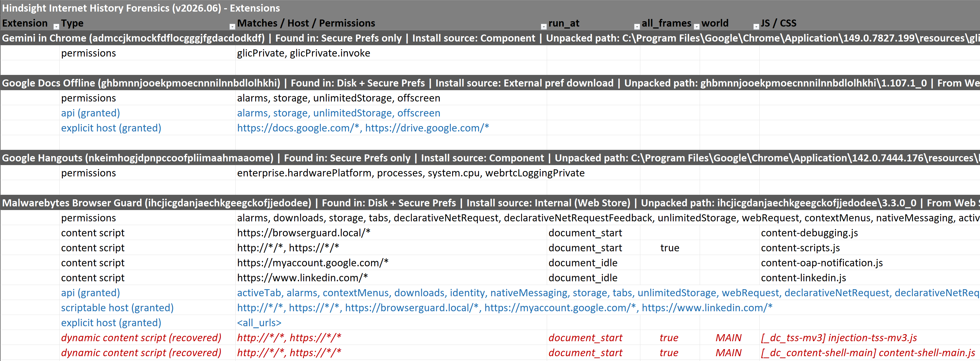This screenshot has height=361, width=980.
Task: Select the glicPrivate, glicPrivate.invoke permissions cell
Action: coord(391,53)
